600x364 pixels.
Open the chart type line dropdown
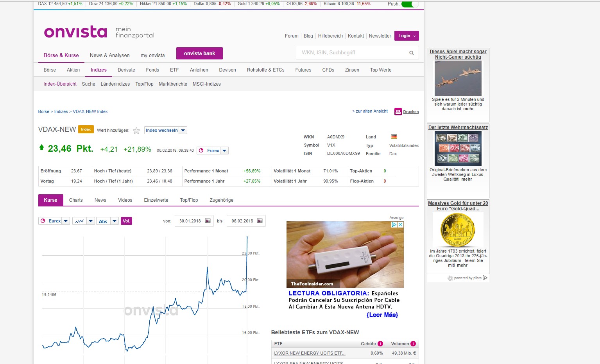[83, 221]
